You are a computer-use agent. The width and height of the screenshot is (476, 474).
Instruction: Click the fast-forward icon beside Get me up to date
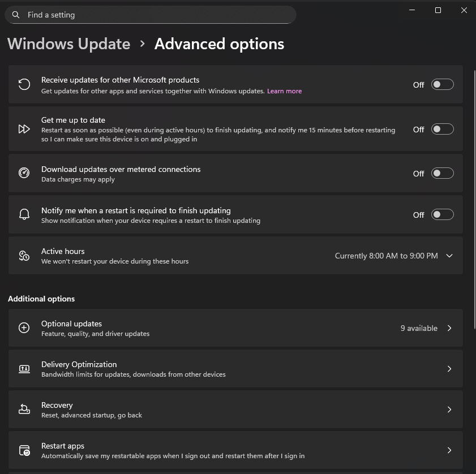[24, 129]
